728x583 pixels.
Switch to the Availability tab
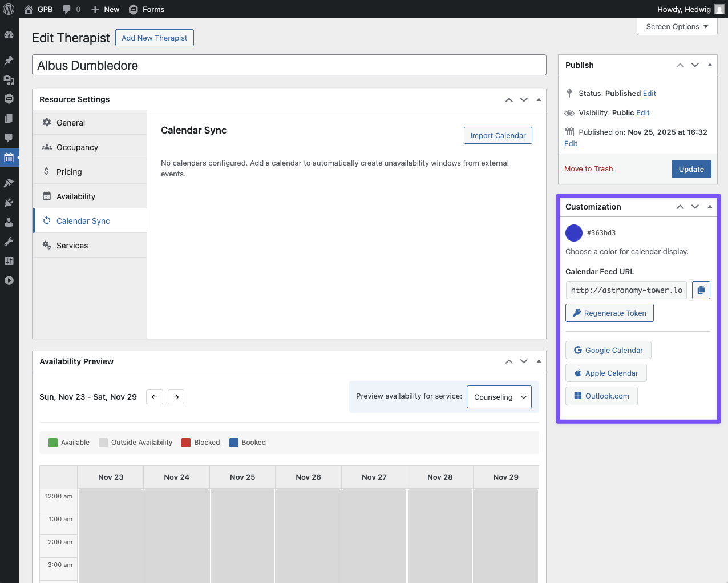pyautogui.click(x=76, y=196)
